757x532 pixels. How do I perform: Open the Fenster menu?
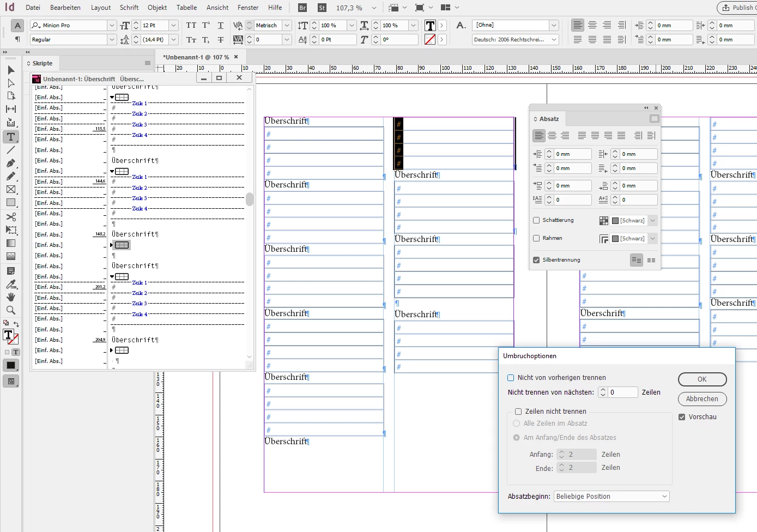coord(248,8)
